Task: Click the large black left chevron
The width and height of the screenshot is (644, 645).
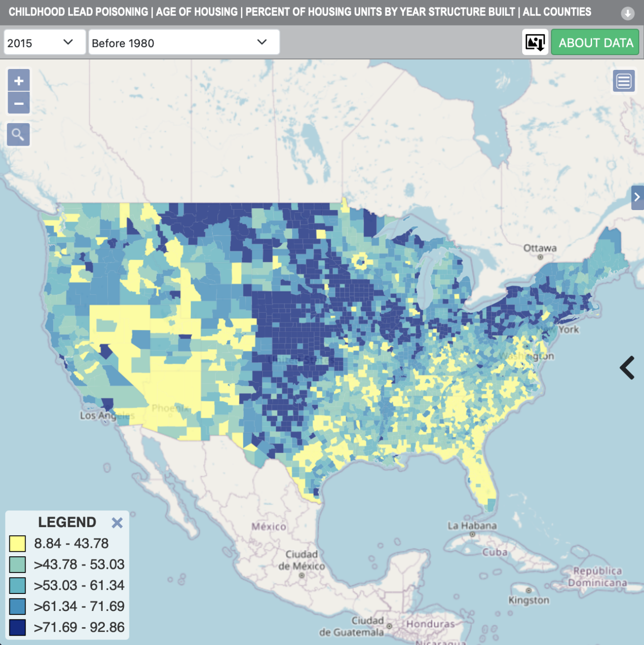Action: tap(627, 368)
